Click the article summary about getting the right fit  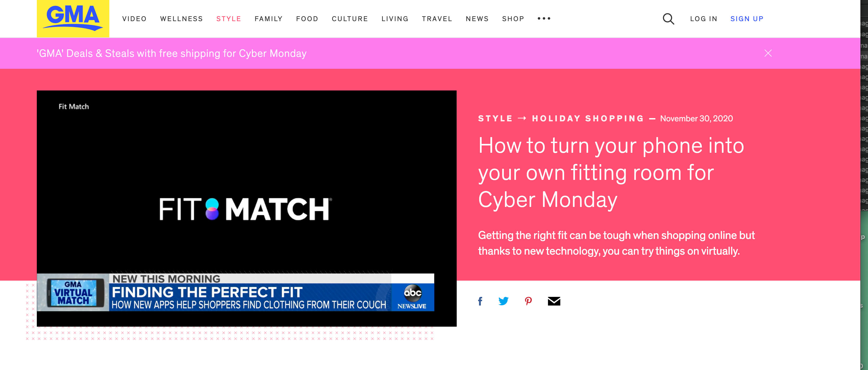pyautogui.click(x=616, y=243)
